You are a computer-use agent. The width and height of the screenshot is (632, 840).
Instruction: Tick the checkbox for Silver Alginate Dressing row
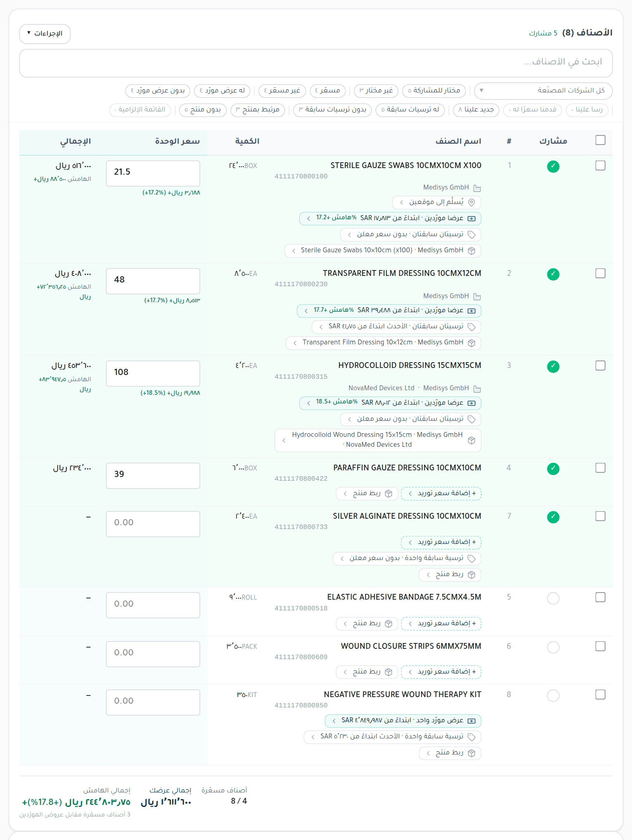tap(600, 516)
